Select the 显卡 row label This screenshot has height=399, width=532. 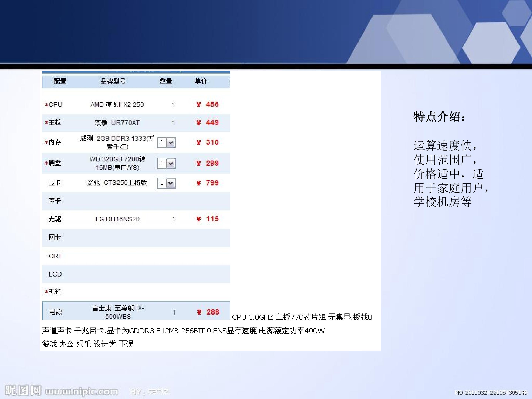pos(55,183)
